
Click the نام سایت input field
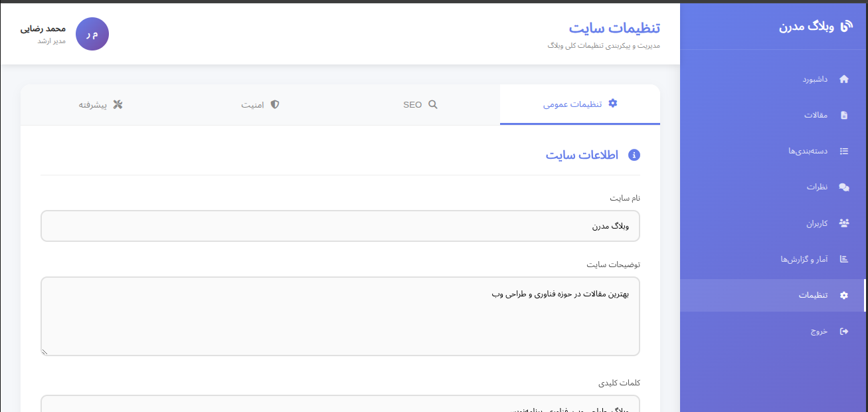tap(340, 226)
